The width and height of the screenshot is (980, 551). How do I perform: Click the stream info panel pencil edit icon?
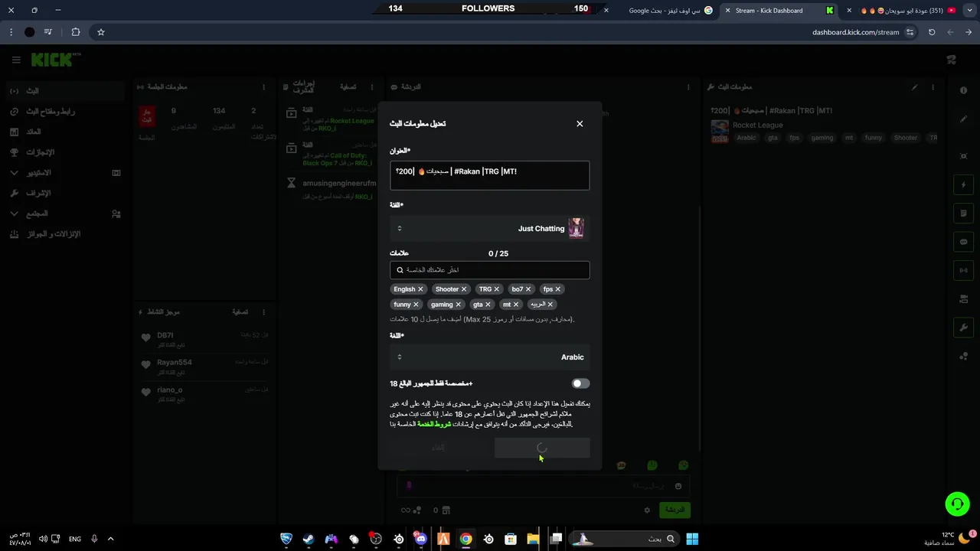pos(914,87)
